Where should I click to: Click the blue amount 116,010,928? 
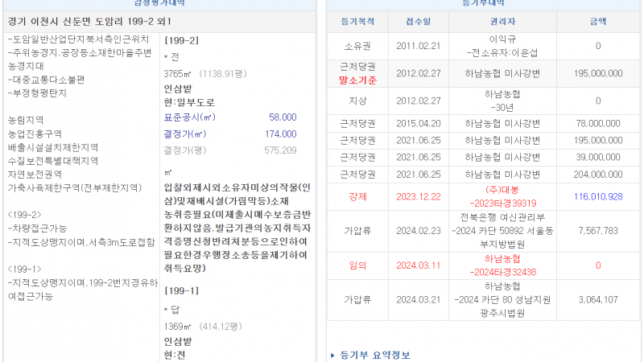(597, 197)
